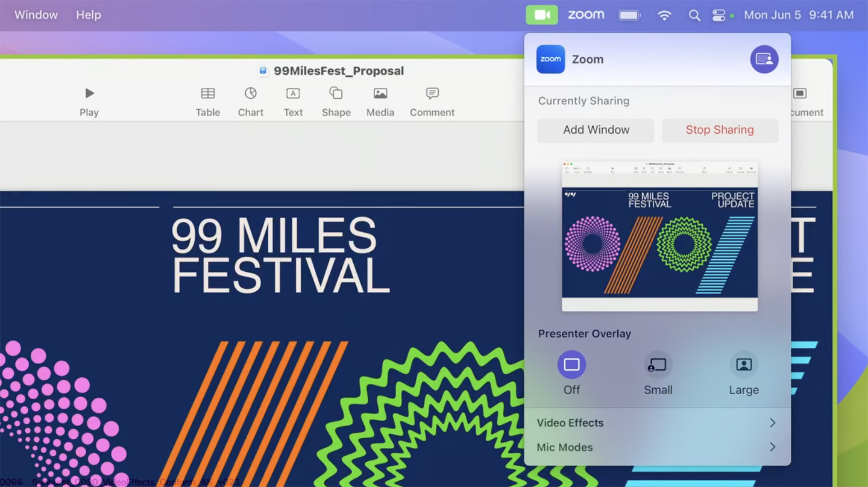
Task: Check the battery status icon
Action: tap(629, 15)
